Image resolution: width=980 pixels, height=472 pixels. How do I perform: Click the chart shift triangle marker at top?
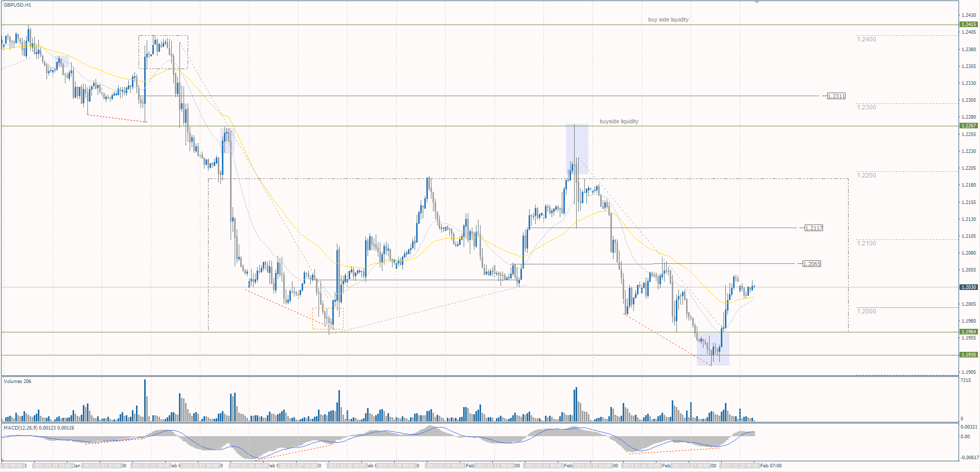(x=757, y=2)
